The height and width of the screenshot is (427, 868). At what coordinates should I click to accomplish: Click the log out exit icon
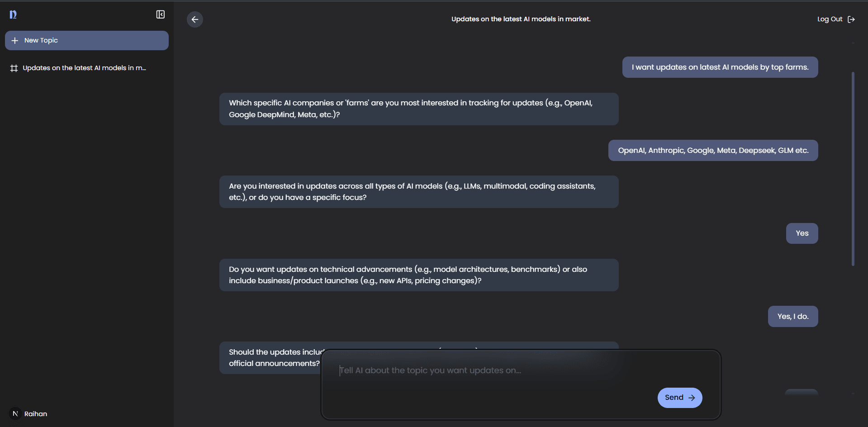pos(851,19)
